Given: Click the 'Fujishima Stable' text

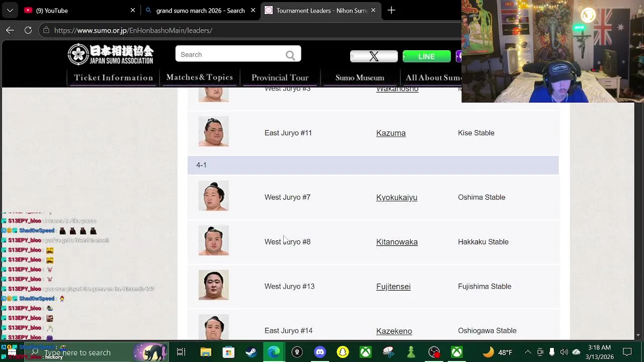Looking at the screenshot, I should click(x=485, y=286).
